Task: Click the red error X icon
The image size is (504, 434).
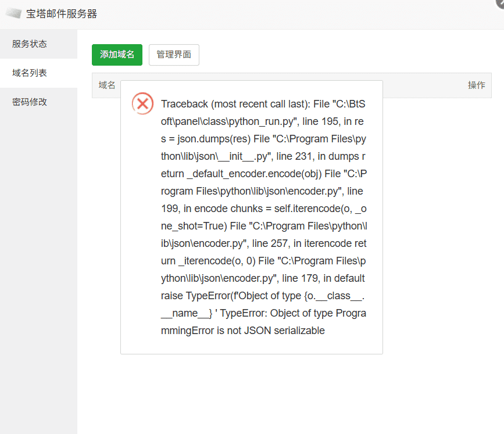Action: [x=143, y=103]
